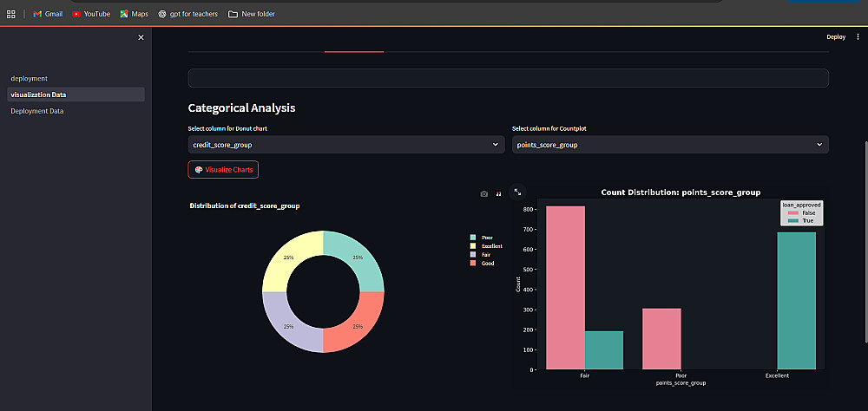The image size is (868, 411).
Task: Click the Categorical Analysis heading
Action: point(241,108)
